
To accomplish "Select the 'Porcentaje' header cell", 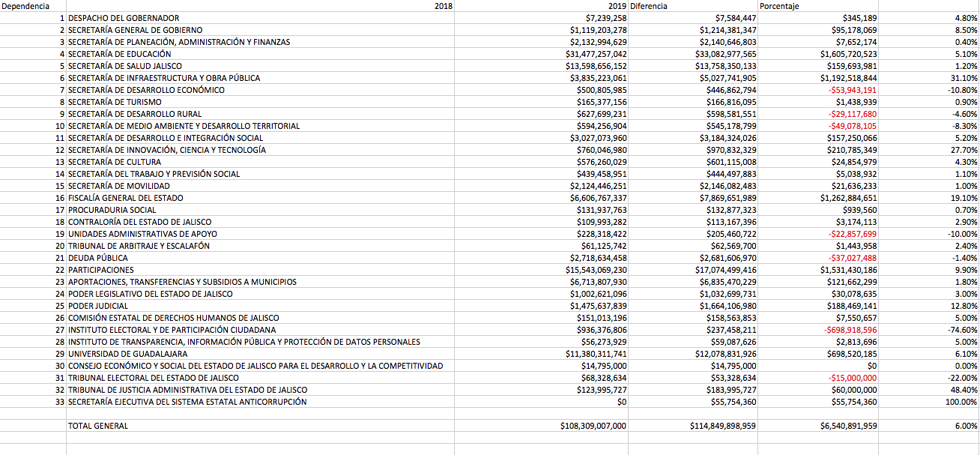I will coord(818,6).
